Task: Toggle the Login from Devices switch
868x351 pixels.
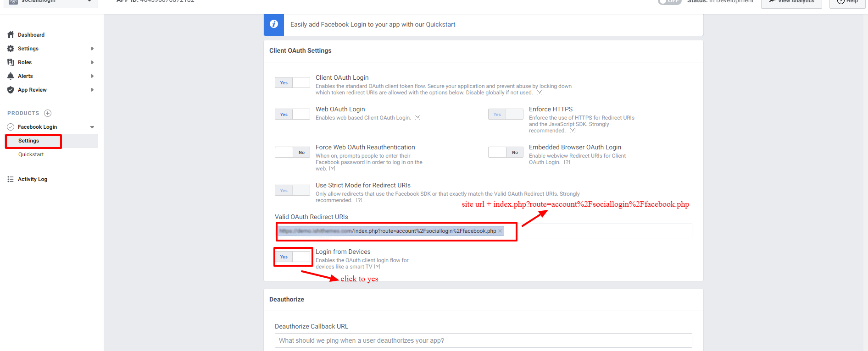Action: click(292, 257)
